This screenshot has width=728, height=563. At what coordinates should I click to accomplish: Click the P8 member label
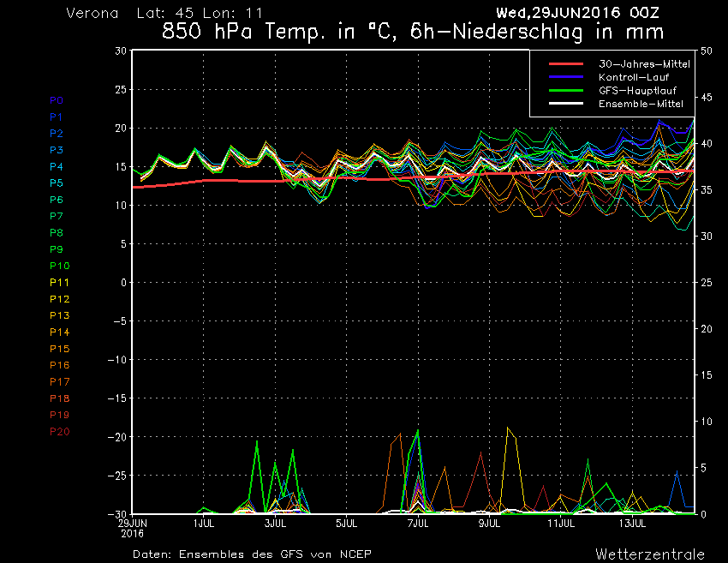pos(57,233)
